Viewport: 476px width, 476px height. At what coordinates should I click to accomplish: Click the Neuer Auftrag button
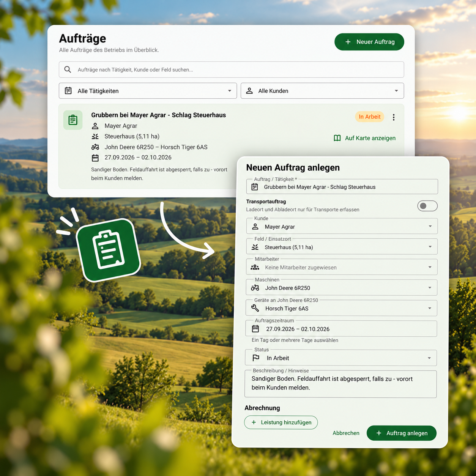(369, 42)
